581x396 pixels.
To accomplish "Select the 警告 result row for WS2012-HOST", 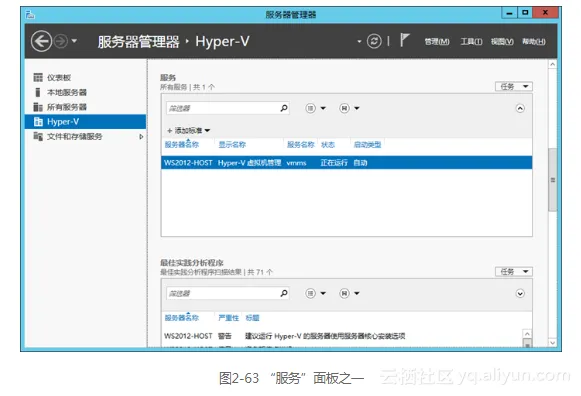I will 341,336.
